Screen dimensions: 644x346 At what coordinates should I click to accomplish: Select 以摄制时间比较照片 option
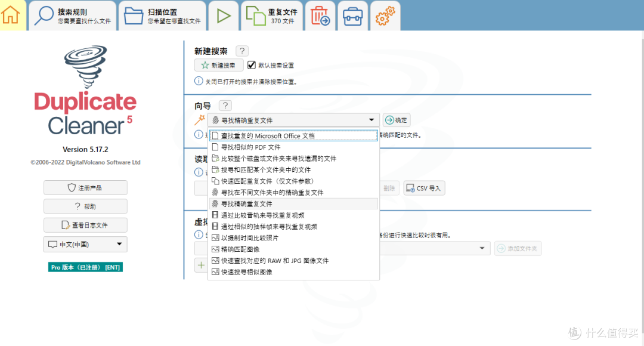pos(293,238)
